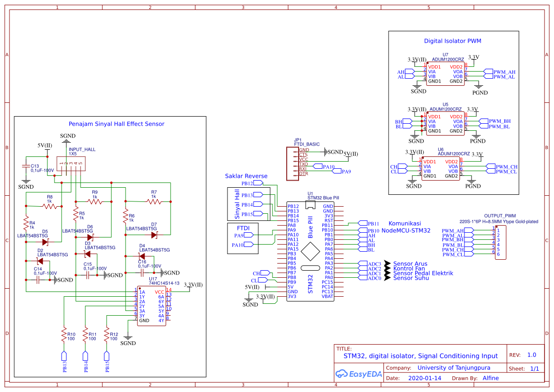Select the STM32 Blue Pill U1 component

310,251
